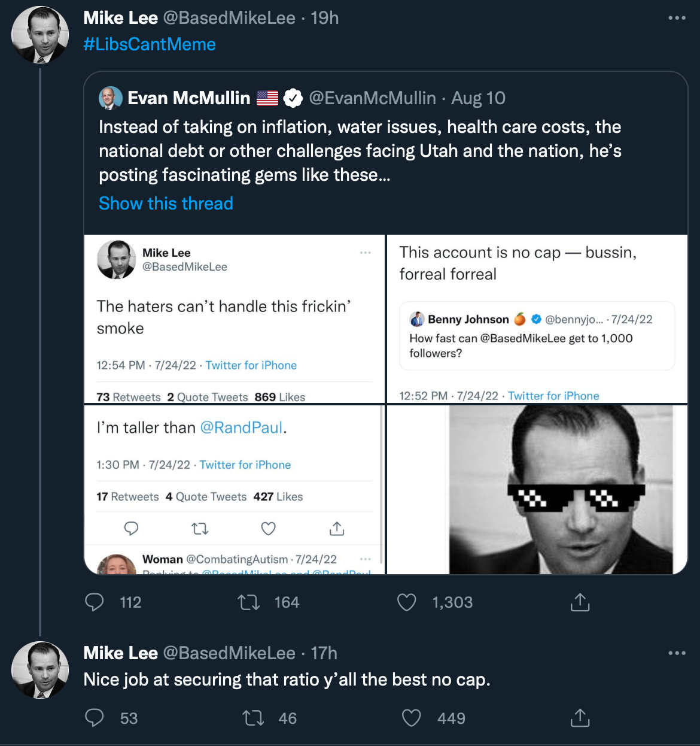Open Mike Lee's display name
This screenshot has width=700, height=746.
coord(120,18)
